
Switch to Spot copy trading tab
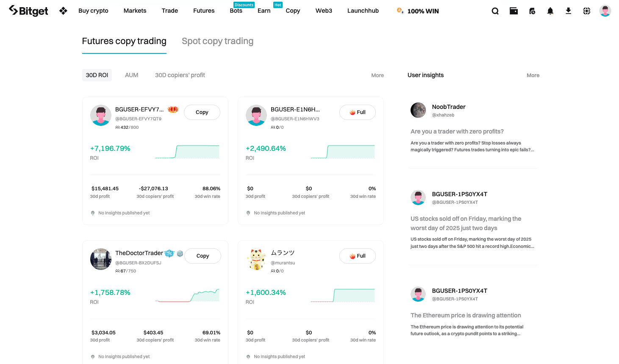217,41
